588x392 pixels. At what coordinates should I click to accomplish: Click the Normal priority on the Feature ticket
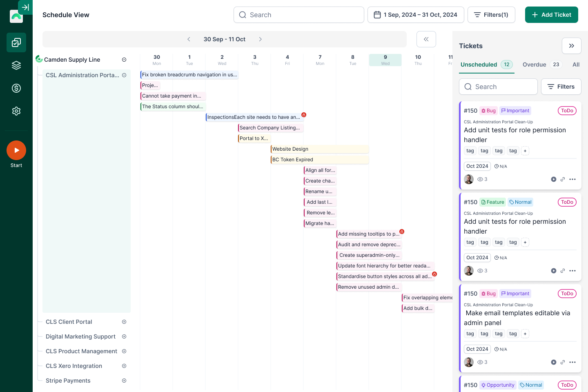pyautogui.click(x=521, y=202)
